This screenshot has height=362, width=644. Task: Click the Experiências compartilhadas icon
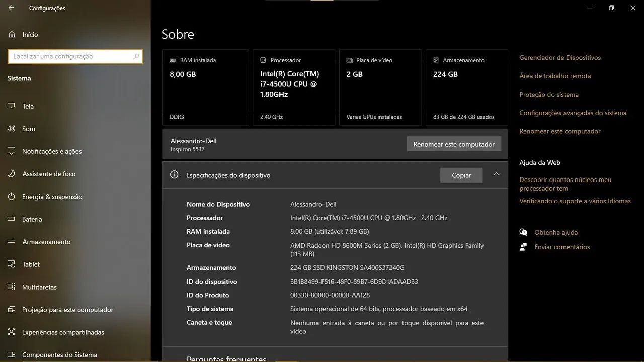[12, 332]
